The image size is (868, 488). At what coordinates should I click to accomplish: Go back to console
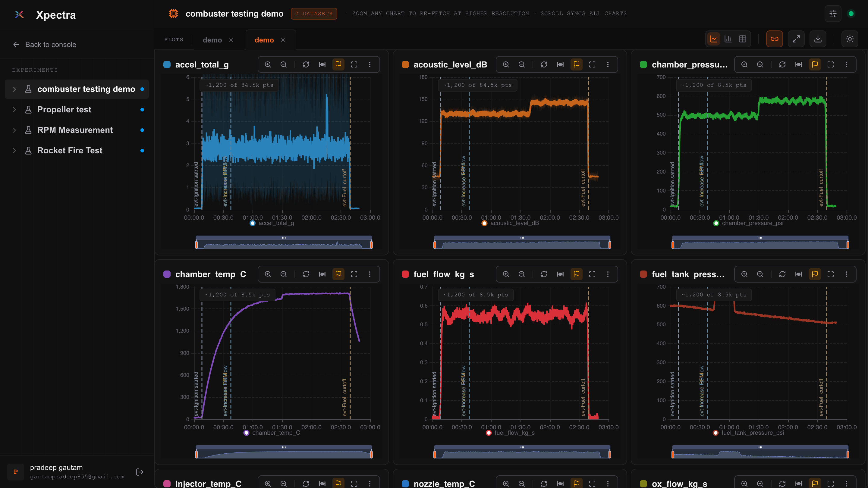[x=45, y=45]
